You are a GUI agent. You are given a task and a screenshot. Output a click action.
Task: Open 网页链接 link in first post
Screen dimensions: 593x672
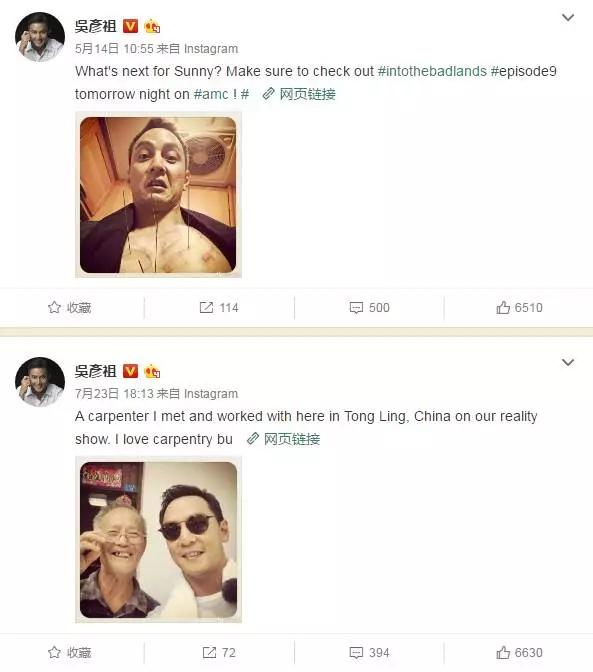point(299,94)
